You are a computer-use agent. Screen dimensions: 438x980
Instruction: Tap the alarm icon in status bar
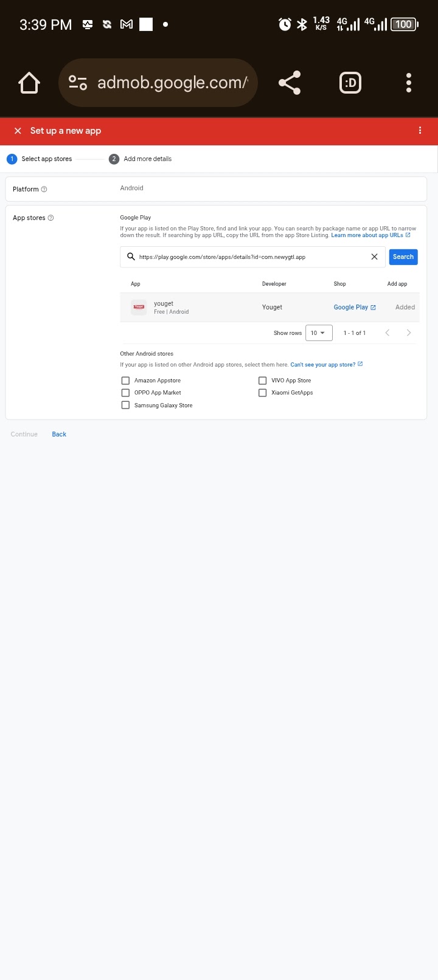(x=285, y=24)
